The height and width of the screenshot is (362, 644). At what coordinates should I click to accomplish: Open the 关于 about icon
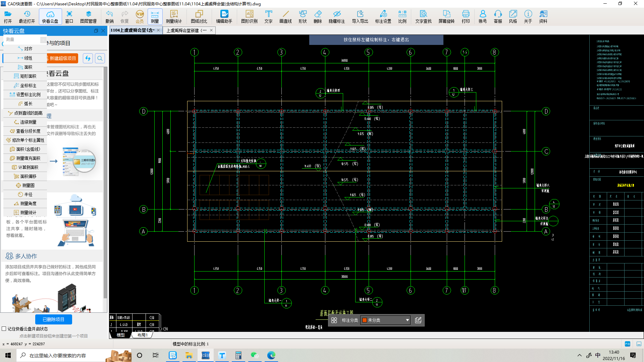pos(528,16)
